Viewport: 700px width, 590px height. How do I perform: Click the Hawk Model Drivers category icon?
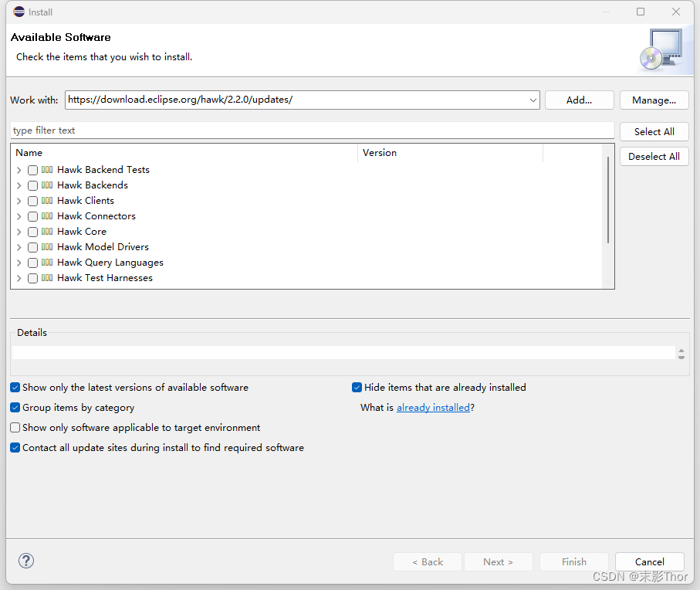pos(47,247)
